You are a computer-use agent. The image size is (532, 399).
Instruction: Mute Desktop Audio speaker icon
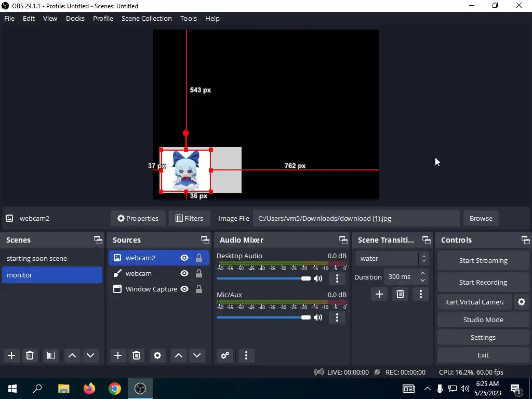click(318, 278)
